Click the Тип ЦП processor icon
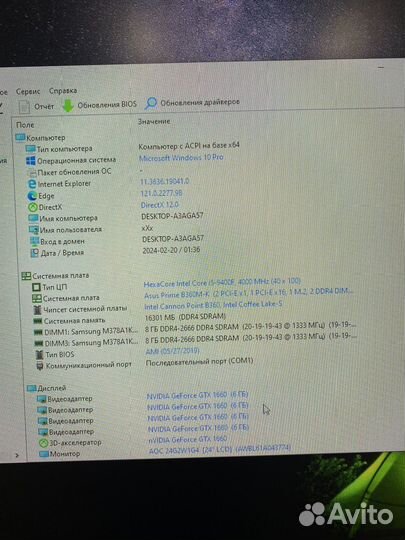405x540 pixels. [36, 287]
